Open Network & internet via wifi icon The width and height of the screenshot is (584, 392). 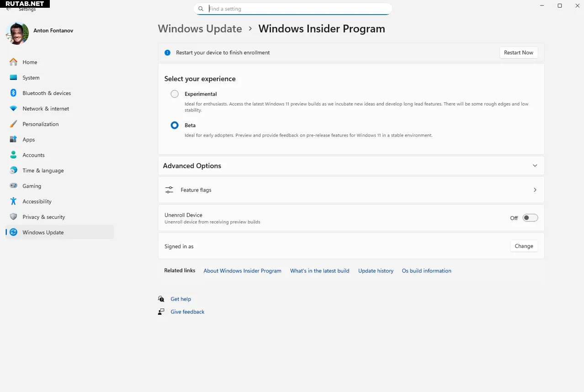[13, 108]
